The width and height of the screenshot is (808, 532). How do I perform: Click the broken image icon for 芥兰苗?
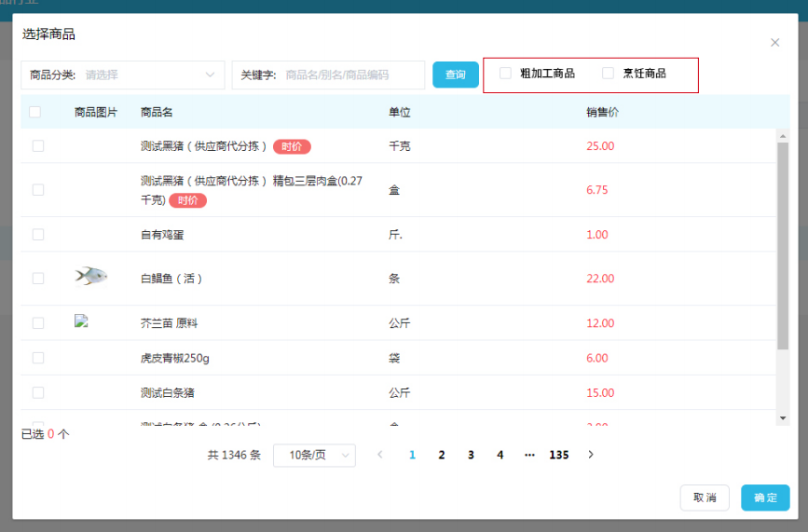click(x=81, y=321)
